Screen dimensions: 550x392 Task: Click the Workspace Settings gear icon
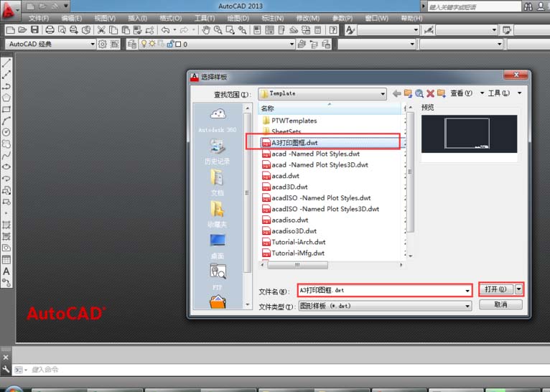[103, 45]
